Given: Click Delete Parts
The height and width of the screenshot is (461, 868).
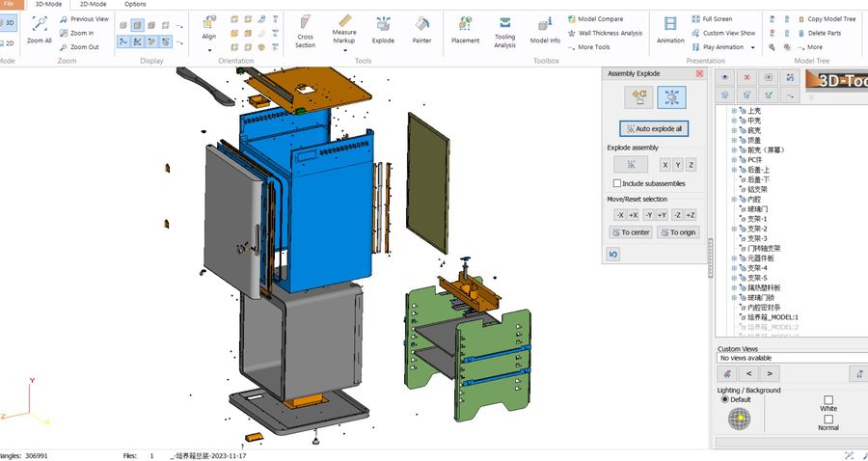Looking at the screenshot, I should (x=819, y=33).
